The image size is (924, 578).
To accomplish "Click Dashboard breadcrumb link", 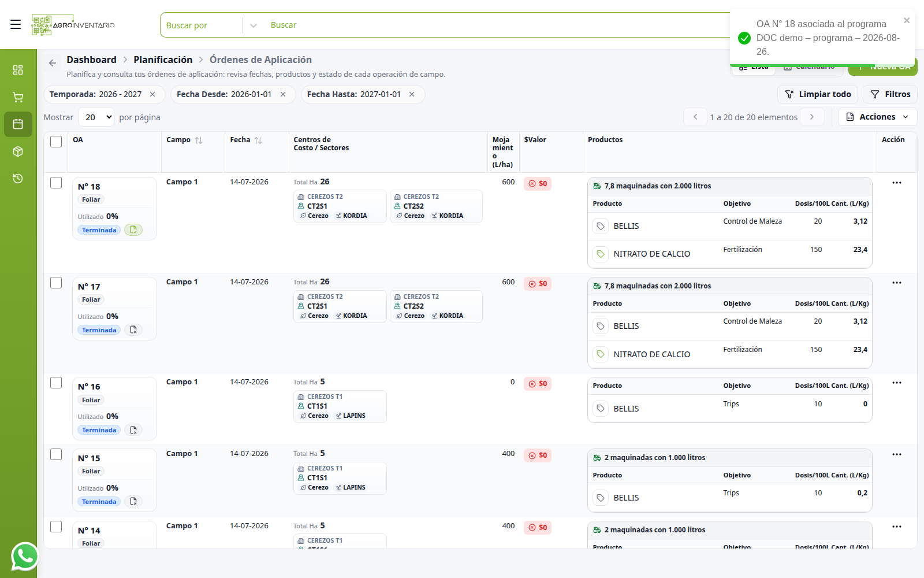I will [91, 60].
